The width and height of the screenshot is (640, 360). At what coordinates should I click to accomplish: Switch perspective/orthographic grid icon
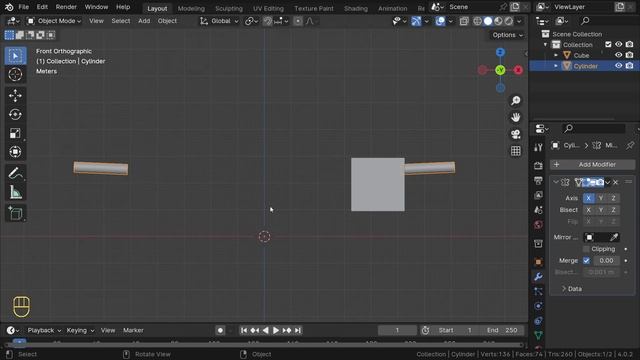pyautogui.click(x=516, y=151)
